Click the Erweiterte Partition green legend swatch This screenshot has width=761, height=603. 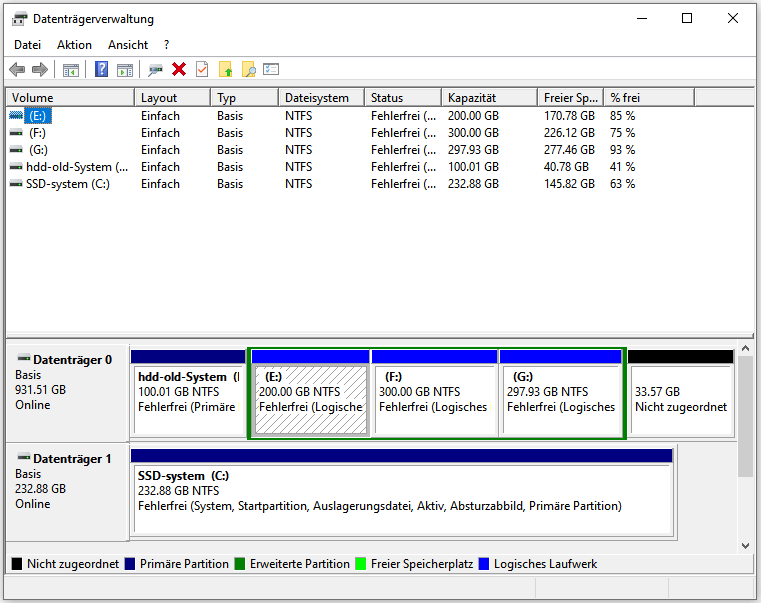pyautogui.click(x=239, y=564)
